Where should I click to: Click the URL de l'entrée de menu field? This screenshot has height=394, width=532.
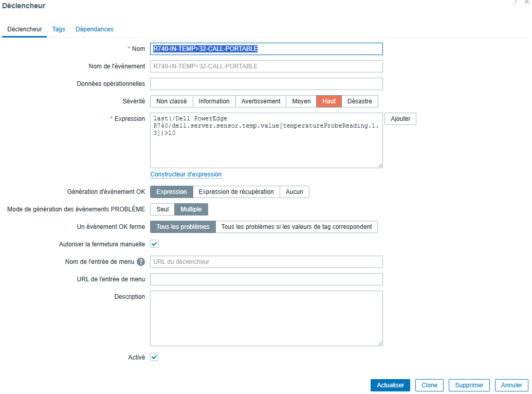point(266,279)
